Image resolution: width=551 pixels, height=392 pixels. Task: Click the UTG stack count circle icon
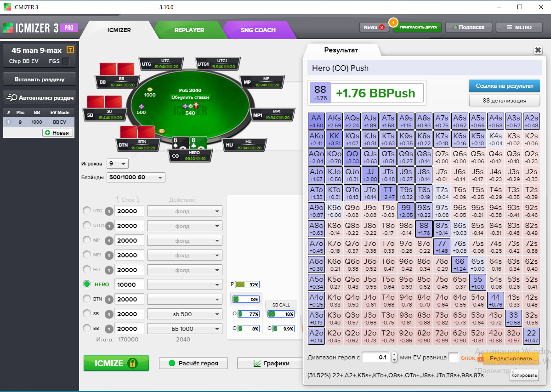point(109,211)
